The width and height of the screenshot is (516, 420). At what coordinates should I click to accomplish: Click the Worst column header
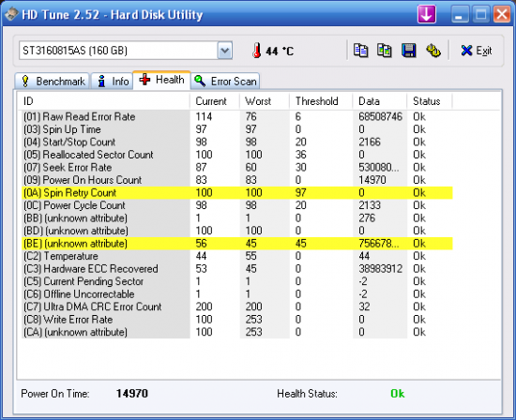[265, 101]
